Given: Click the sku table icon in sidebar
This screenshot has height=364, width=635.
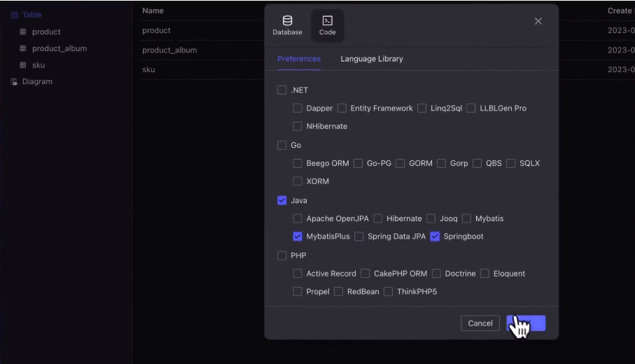Looking at the screenshot, I should [x=22, y=65].
